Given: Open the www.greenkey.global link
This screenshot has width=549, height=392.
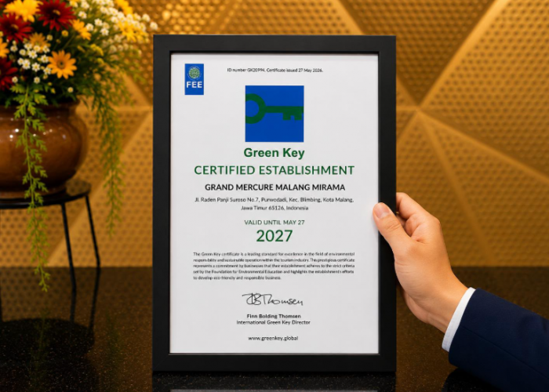Looking at the screenshot, I should coord(273,339).
